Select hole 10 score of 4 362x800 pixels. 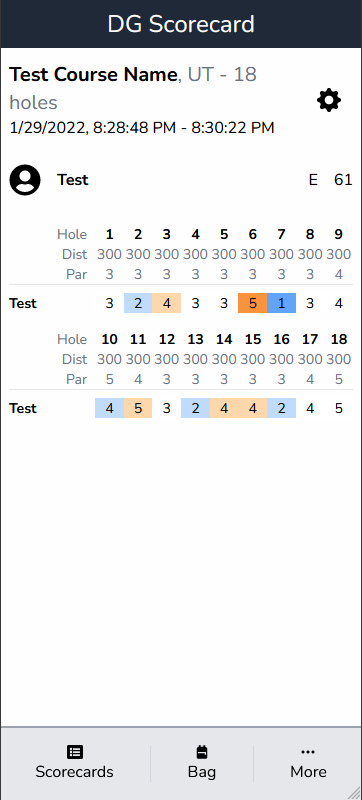point(110,408)
